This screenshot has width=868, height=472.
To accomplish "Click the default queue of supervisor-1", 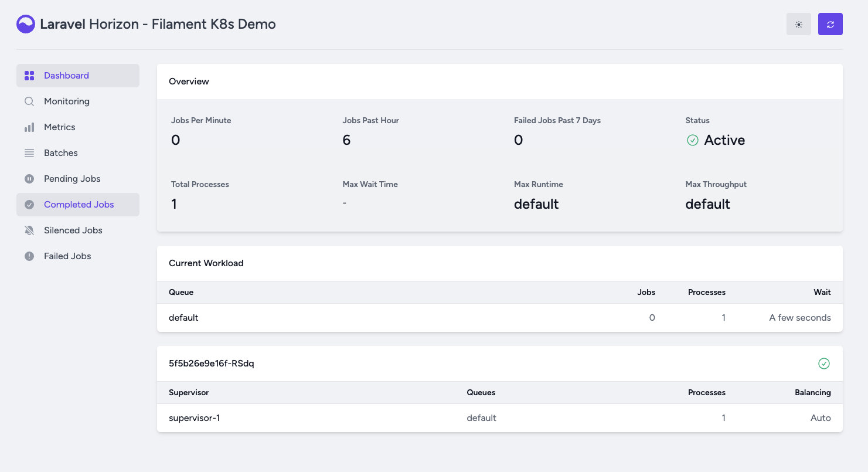I will point(482,418).
